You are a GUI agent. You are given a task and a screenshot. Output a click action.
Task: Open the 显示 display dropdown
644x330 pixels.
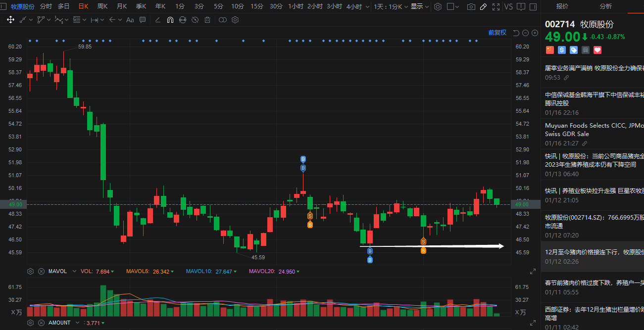point(419,6)
